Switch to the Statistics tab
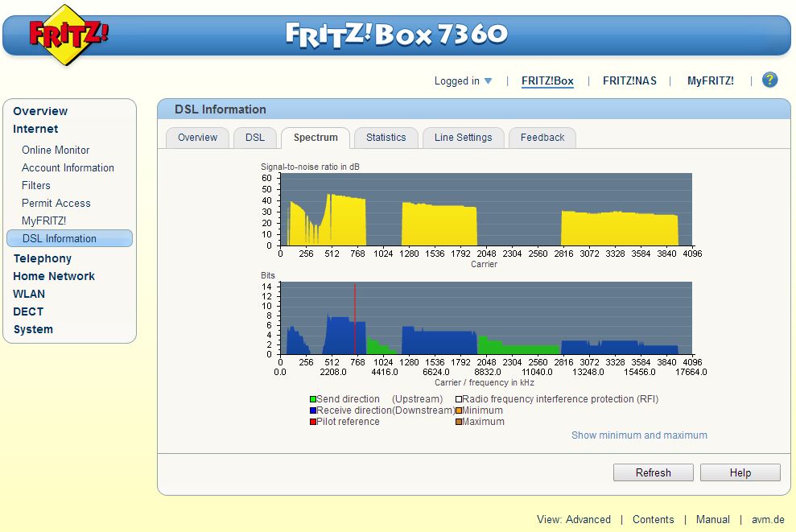The width and height of the screenshot is (796, 532). tap(386, 138)
